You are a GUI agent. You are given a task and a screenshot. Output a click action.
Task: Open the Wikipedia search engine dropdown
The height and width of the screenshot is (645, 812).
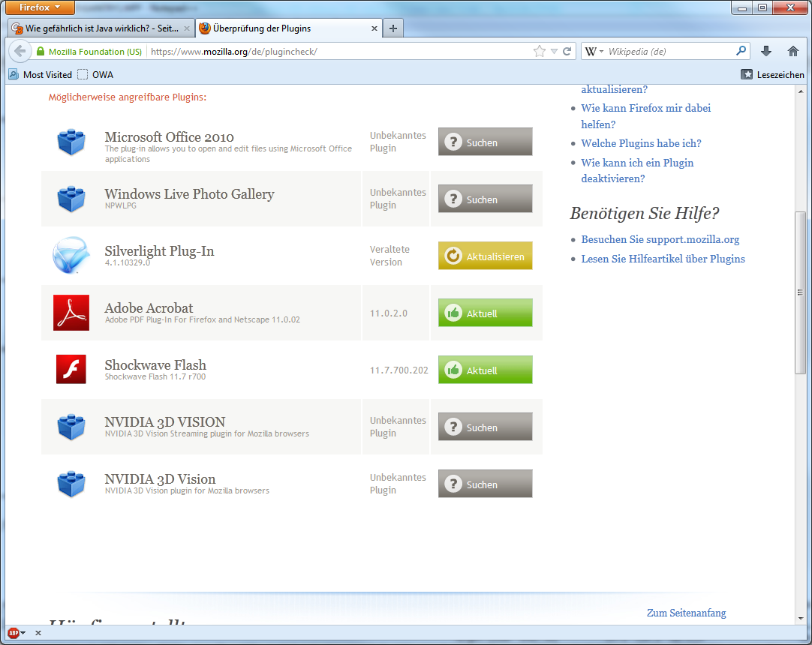point(594,51)
